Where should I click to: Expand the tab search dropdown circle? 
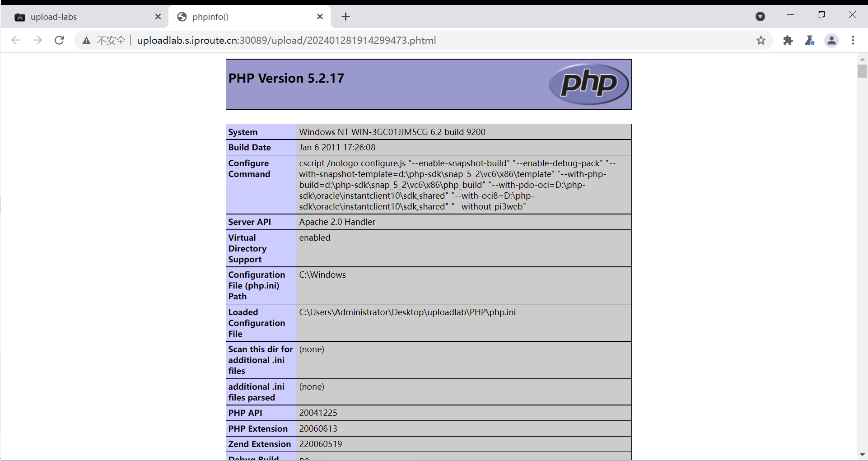click(x=760, y=17)
